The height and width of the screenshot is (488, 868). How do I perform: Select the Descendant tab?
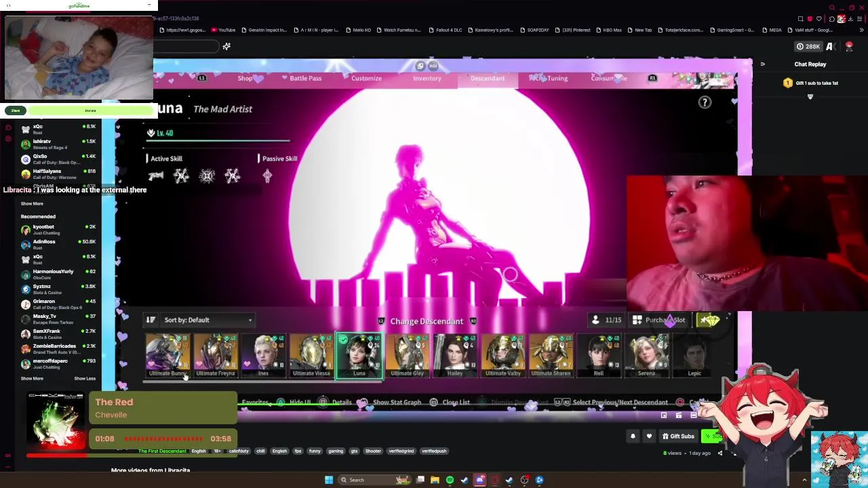(x=488, y=78)
